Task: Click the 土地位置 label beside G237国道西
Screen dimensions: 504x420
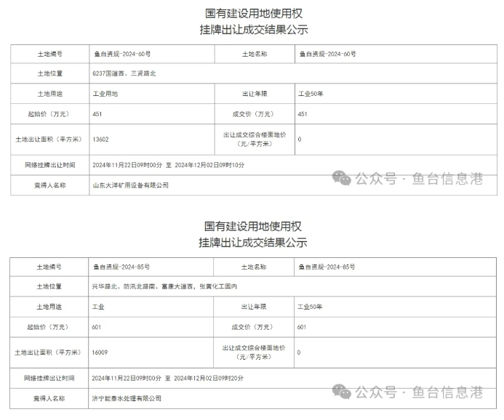Action: click(50, 73)
